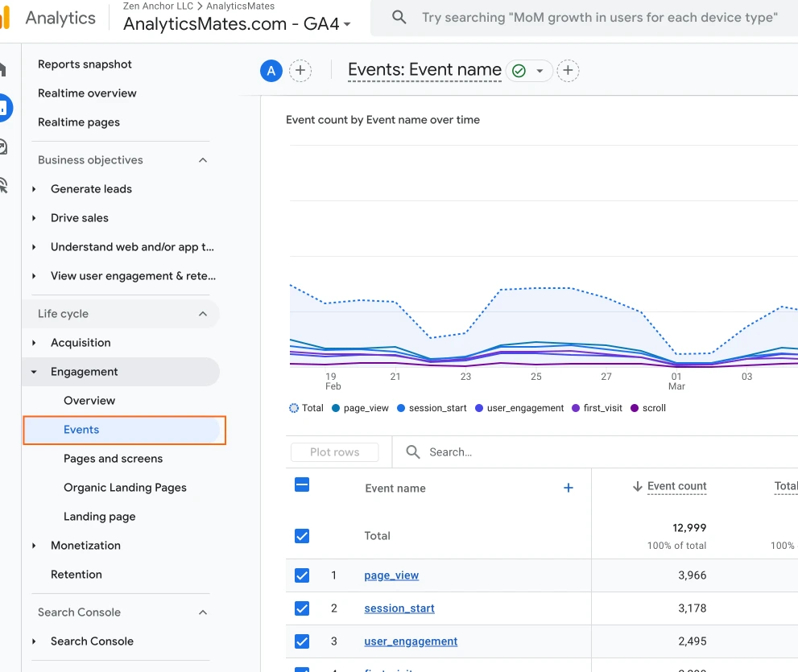798x672 pixels.
Task: Open Reports snapshot
Action: point(85,64)
